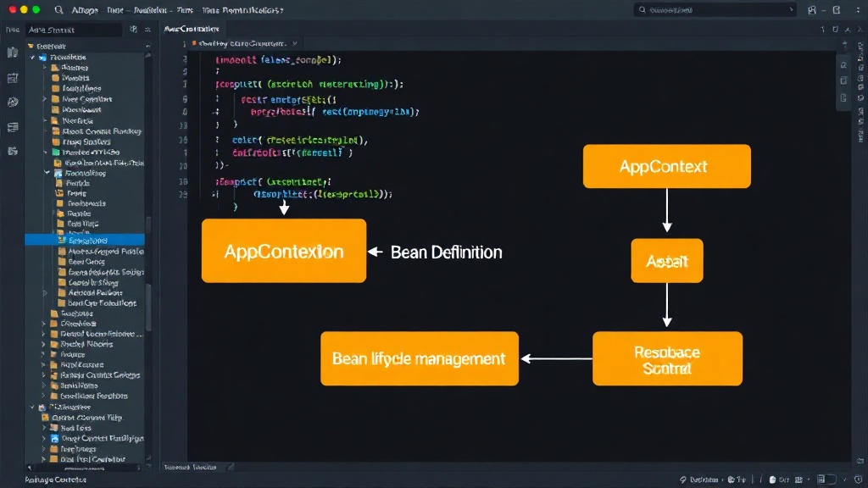Select the "AppContext" diagram node
Image resolution: width=868 pixels, height=488 pixels.
[x=666, y=167]
